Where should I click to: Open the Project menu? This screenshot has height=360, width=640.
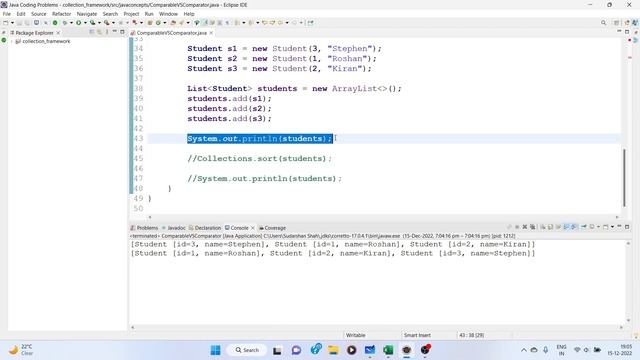point(131,14)
